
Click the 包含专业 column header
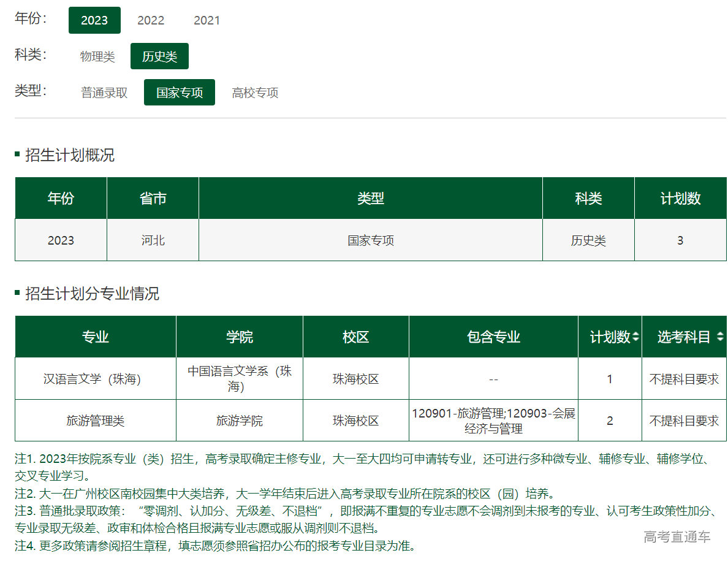(x=493, y=337)
